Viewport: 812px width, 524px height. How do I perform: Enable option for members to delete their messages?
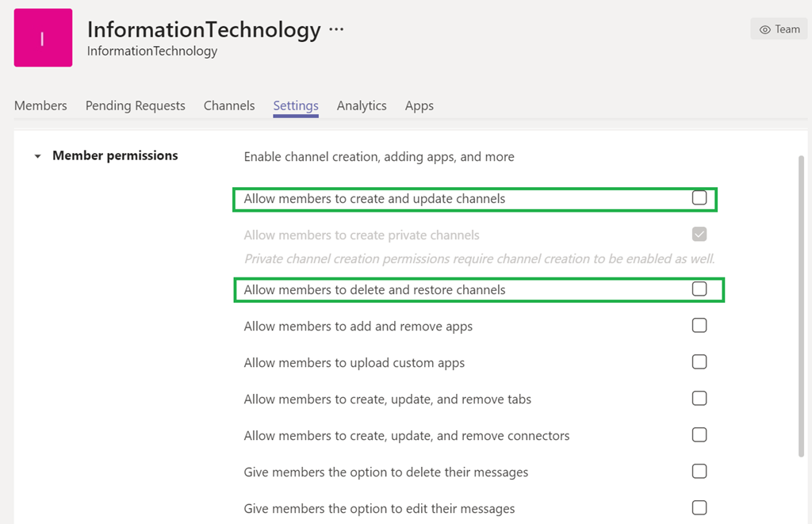699,471
